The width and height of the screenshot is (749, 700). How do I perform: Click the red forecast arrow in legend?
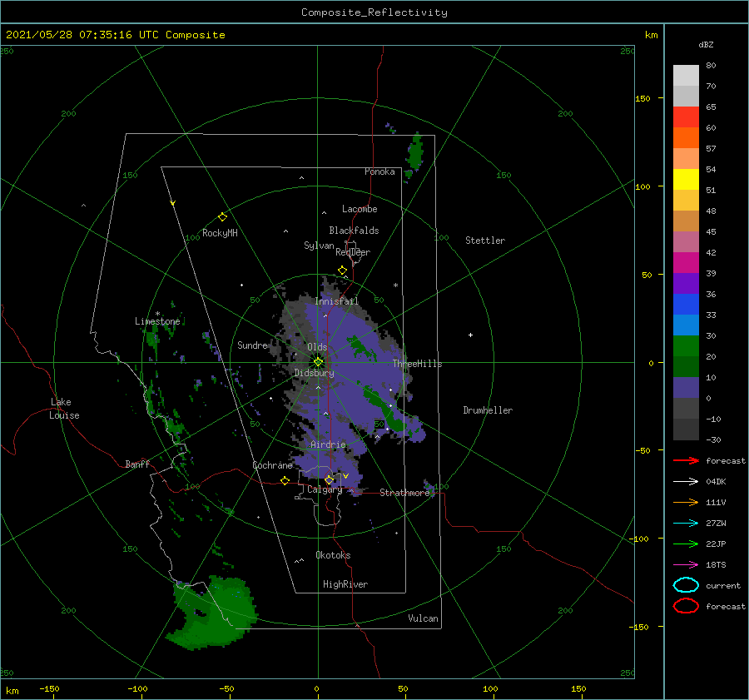point(686,460)
